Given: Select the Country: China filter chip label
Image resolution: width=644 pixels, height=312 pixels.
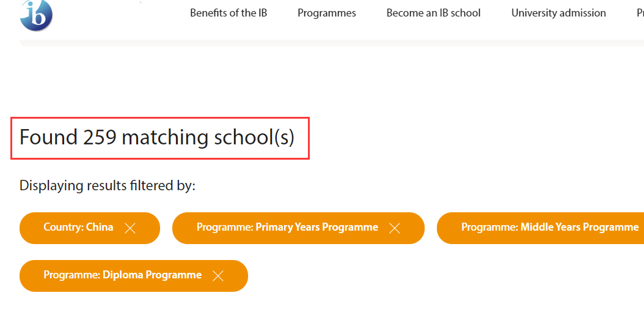Looking at the screenshot, I should click(78, 228).
